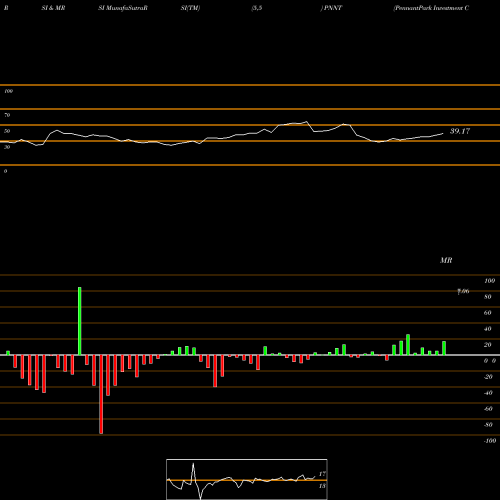The width and height of the screenshot is (500, 500).
Task: Click the 30 level label on the RSI axis
Action: pos(7,147)
